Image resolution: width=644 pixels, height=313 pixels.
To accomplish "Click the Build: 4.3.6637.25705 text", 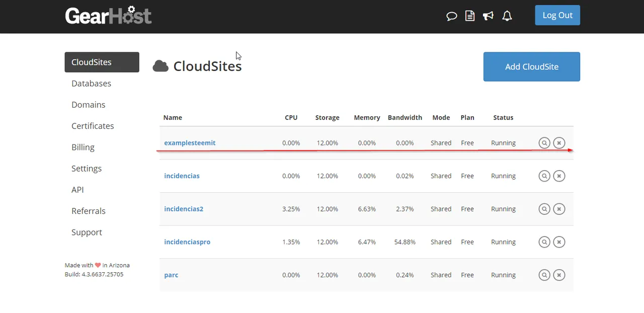I will [x=94, y=274].
